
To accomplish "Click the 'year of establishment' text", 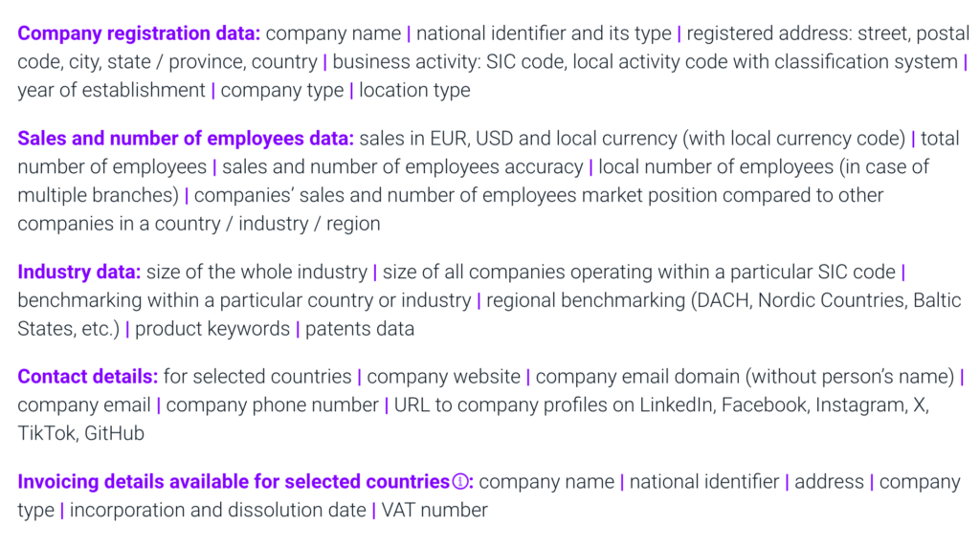I will [111, 91].
